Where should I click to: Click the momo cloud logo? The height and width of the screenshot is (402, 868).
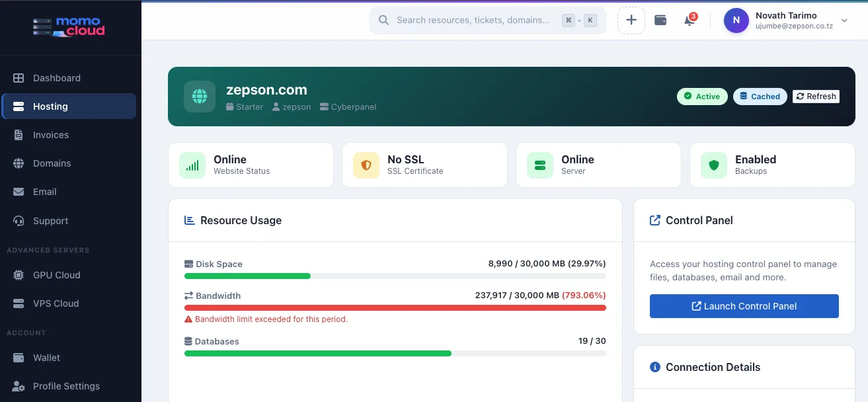pyautogui.click(x=69, y=26)
